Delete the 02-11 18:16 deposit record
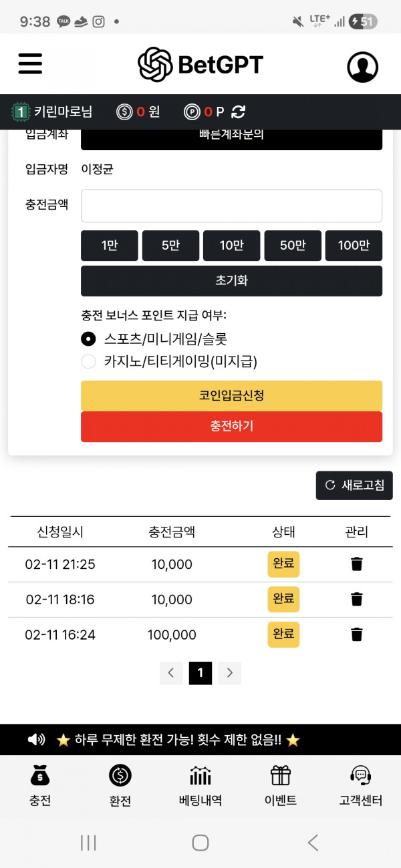Viewport: 401px width, 868px height. (x=357, y=599)
